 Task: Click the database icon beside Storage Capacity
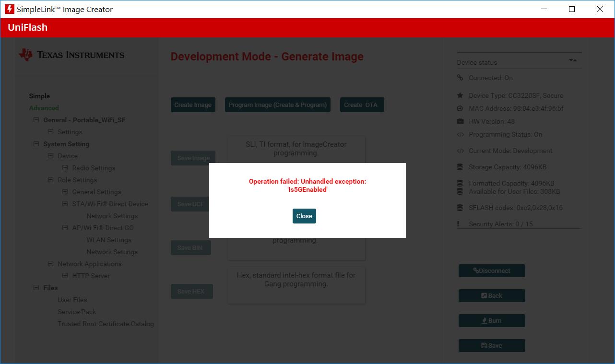(460, 167)
